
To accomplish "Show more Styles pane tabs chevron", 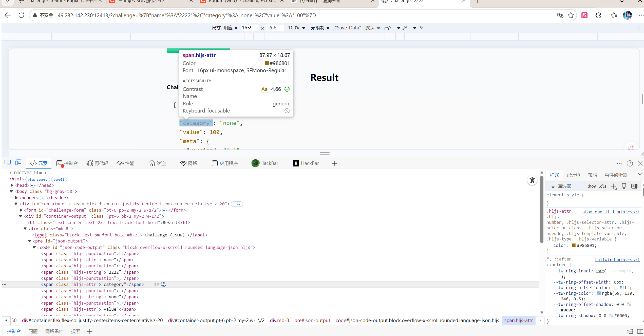I will (x=640, y=174).
